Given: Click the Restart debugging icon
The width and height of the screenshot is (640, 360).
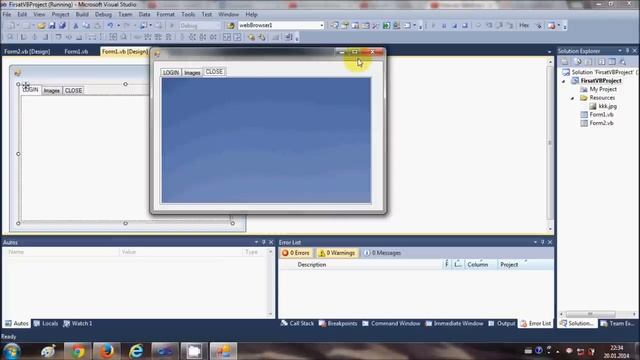Looking at the screenshot, I should coord(465,26).
